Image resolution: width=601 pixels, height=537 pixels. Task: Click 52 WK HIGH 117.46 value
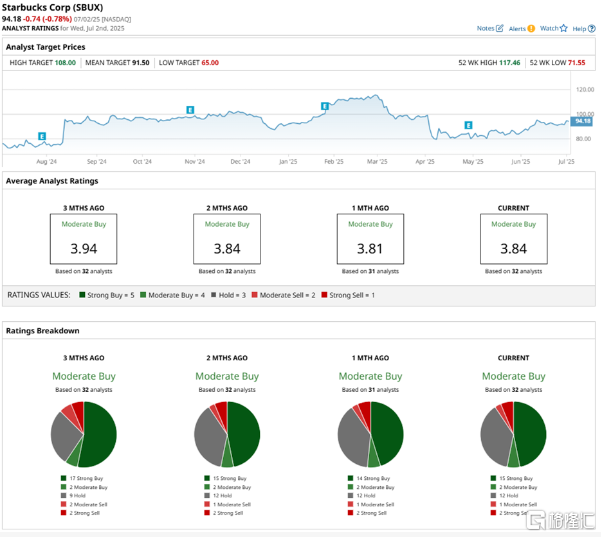(510, 62)
